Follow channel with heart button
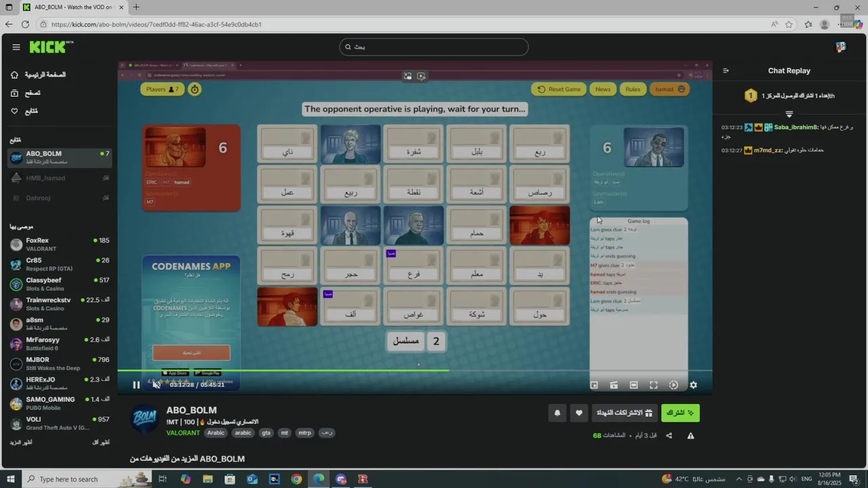This screenshot has width=868, height=488. click(578, 413)
